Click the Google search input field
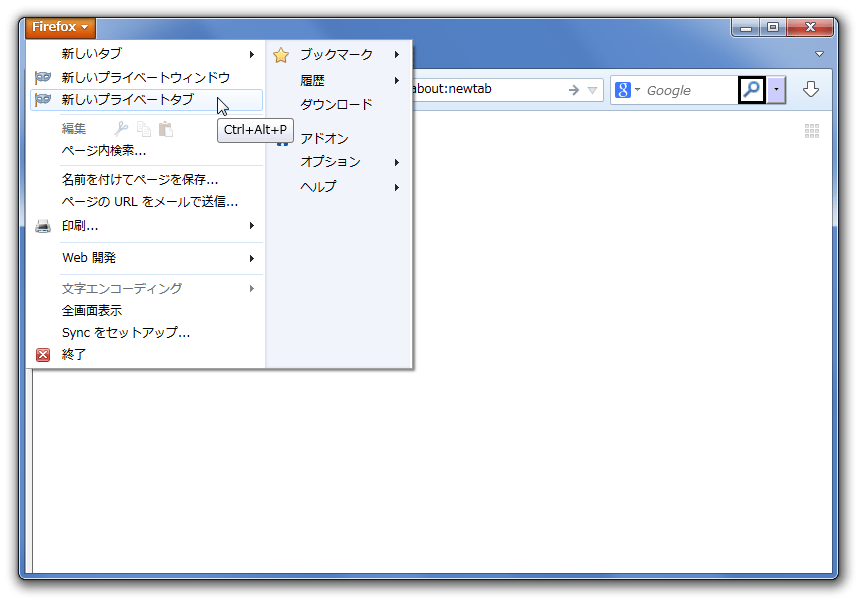Image resolution: width=859 pixels, height=602 pixels. [x=690, y=90]
